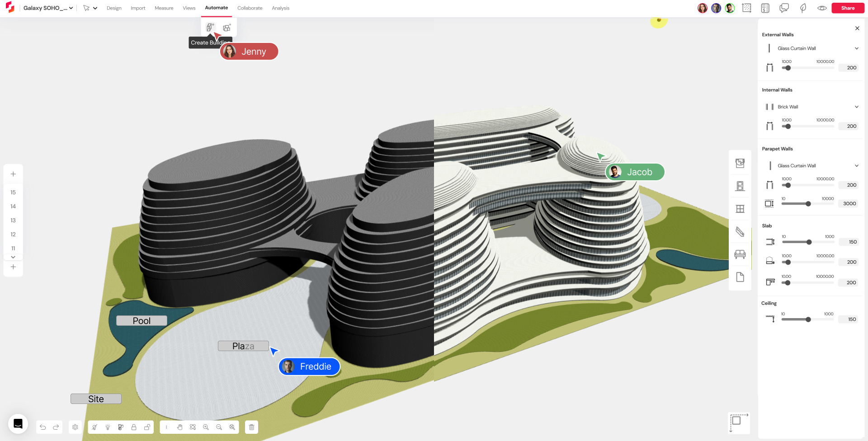The width and height of the screenshot is (868, 441).
Task: Open the Measure menu
Action: [164, 8]
